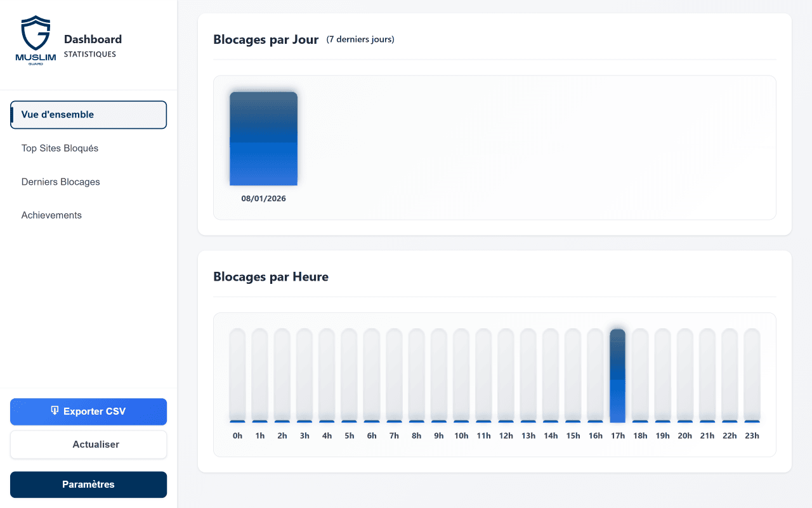812x508 pixels.
Task: View the "Achievements" section
Action: pyautogui.click(x=51, y=215)
